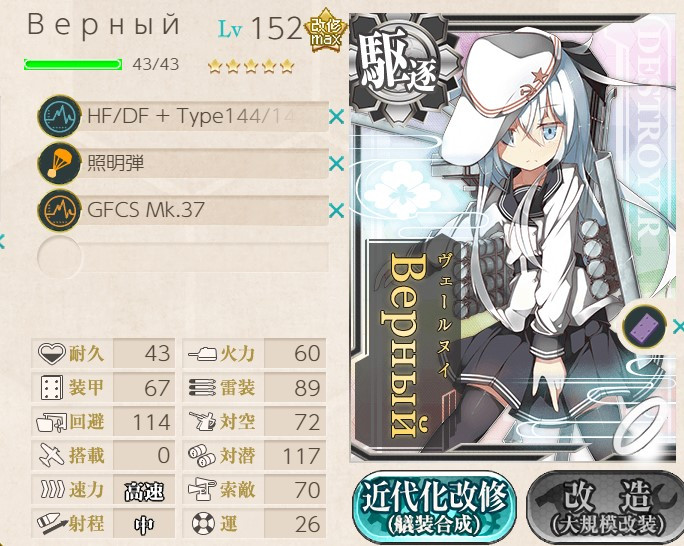Click the 運 lifebuoy luck icon

[x=203, y=523]
